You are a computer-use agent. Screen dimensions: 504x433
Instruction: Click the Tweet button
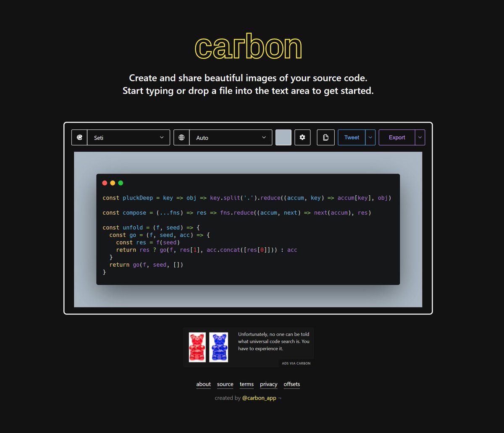coord(352,137)
